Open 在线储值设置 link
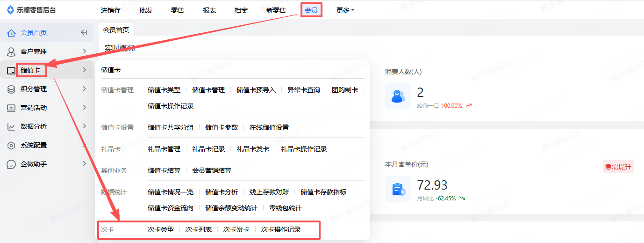This screenshot has width=644, height=243. (x=269, y=127)
